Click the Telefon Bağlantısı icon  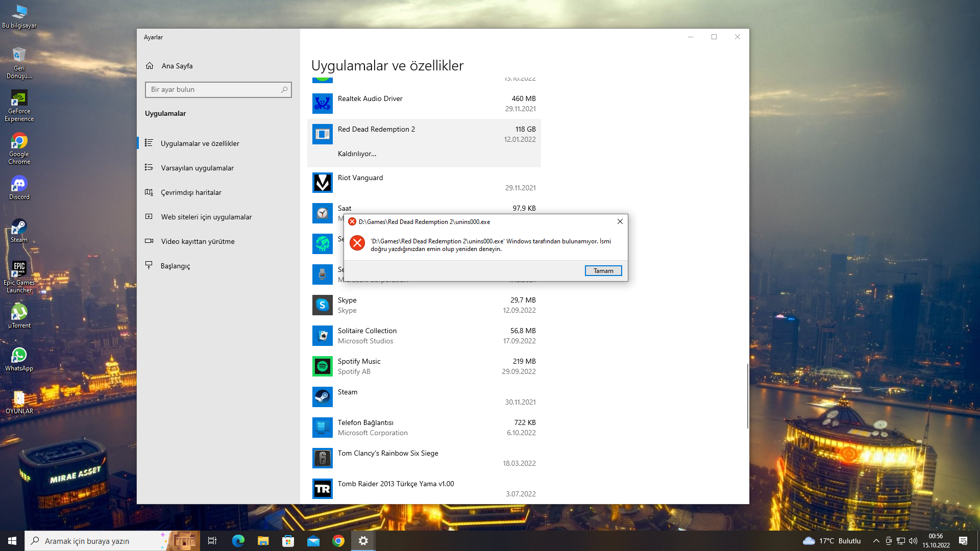coord(323,428)
